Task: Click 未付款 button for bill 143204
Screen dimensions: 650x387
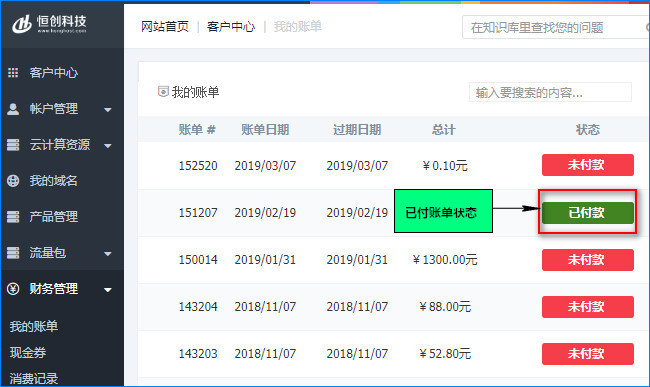Action: tap(587, 307)
